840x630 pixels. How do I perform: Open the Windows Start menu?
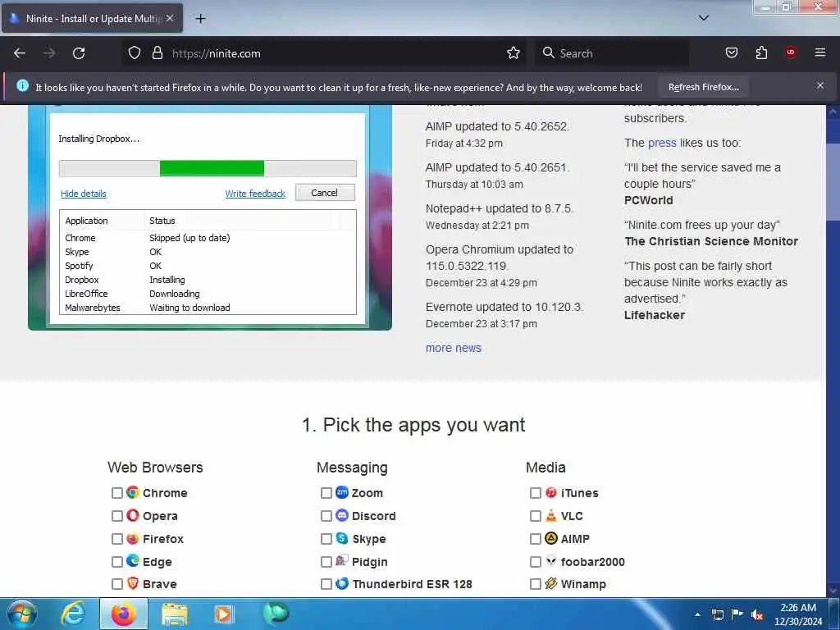(x=21, y=614)
